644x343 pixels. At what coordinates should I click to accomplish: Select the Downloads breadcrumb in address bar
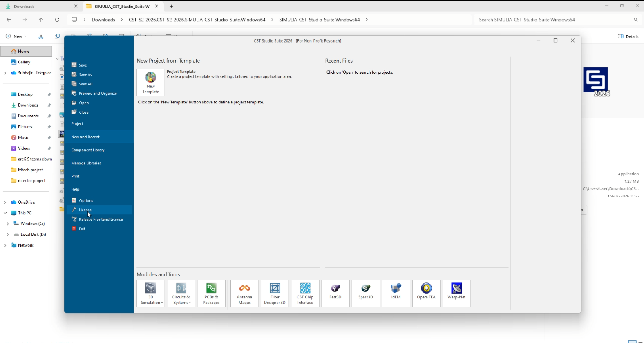tap(103, 20)
